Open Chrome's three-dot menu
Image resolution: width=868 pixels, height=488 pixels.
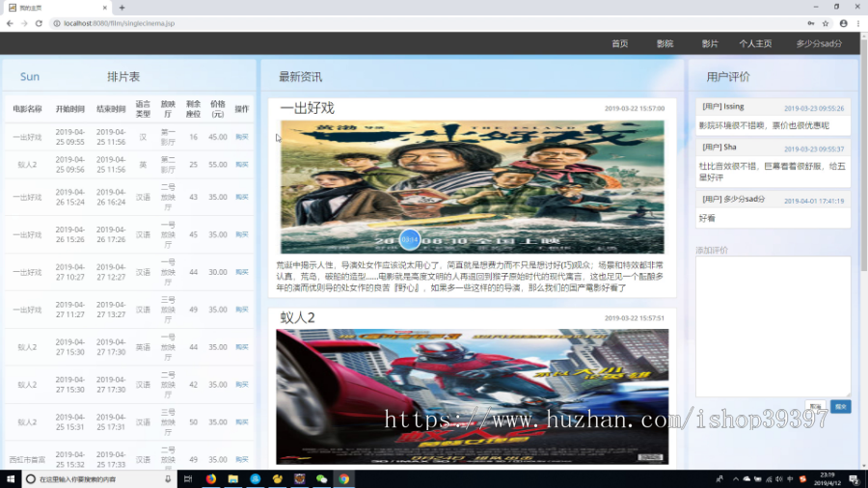pyautogui.click(x=858, y=23)
